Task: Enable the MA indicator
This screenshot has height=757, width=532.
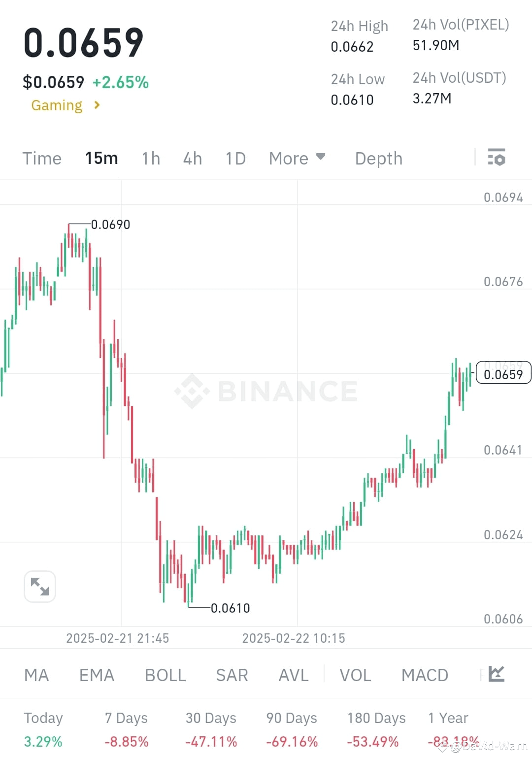Action: [x=36, y=675]
